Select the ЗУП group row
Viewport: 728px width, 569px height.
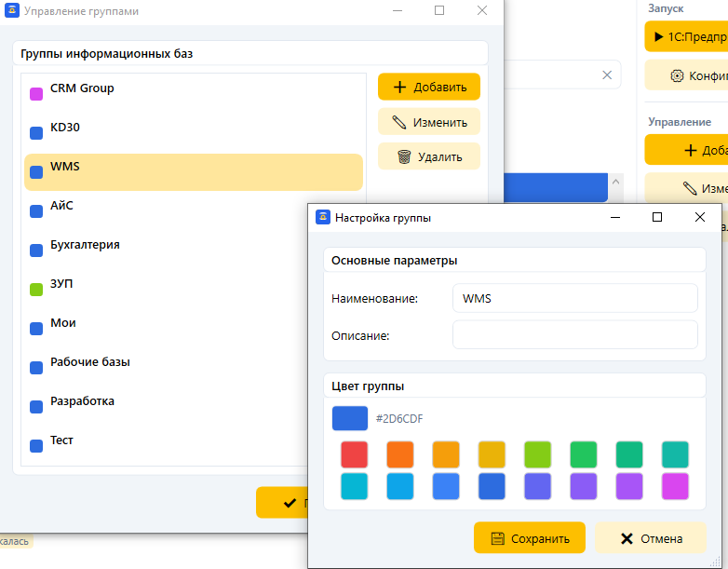(166, 290)
